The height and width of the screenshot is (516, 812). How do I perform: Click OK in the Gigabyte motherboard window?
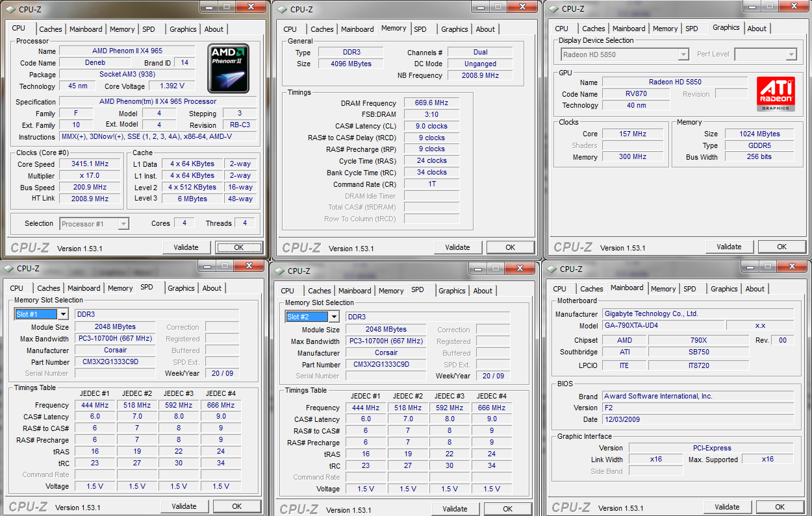click(x=780, y=507)
